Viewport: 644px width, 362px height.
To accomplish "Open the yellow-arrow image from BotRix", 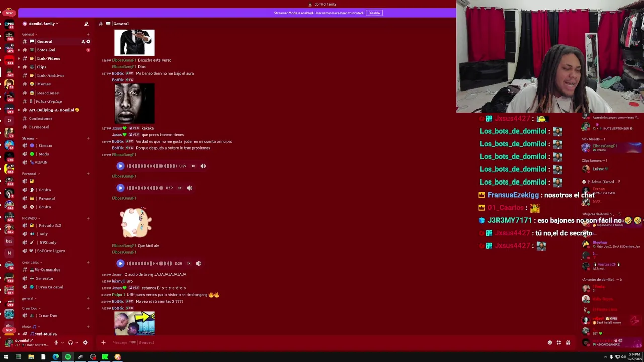I will tap(134, 323).
